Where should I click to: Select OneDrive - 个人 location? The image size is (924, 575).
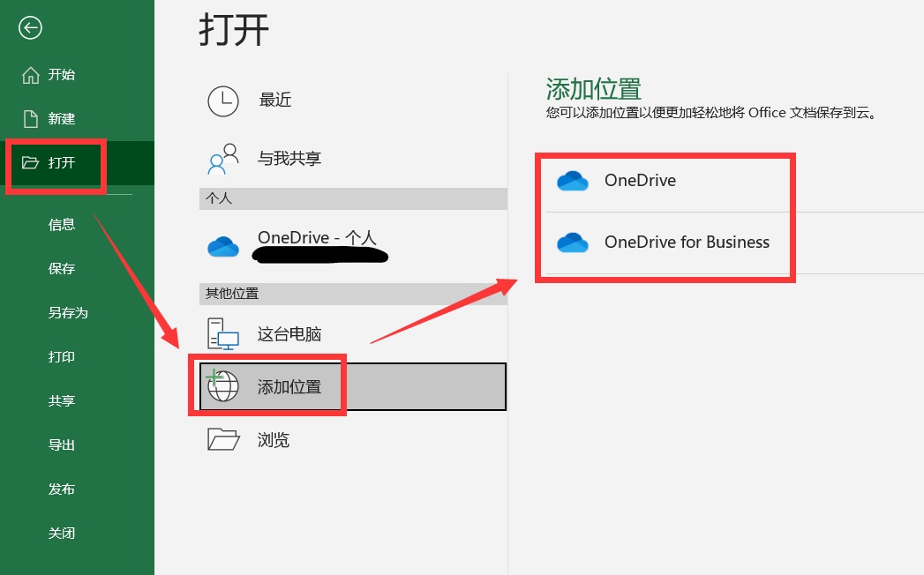[x=353, y=246]
